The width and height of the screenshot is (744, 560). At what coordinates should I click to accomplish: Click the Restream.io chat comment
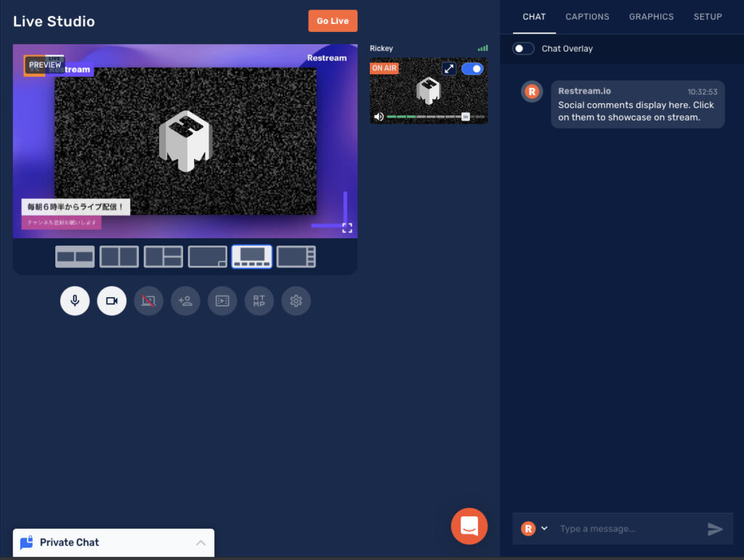[638, 105]
